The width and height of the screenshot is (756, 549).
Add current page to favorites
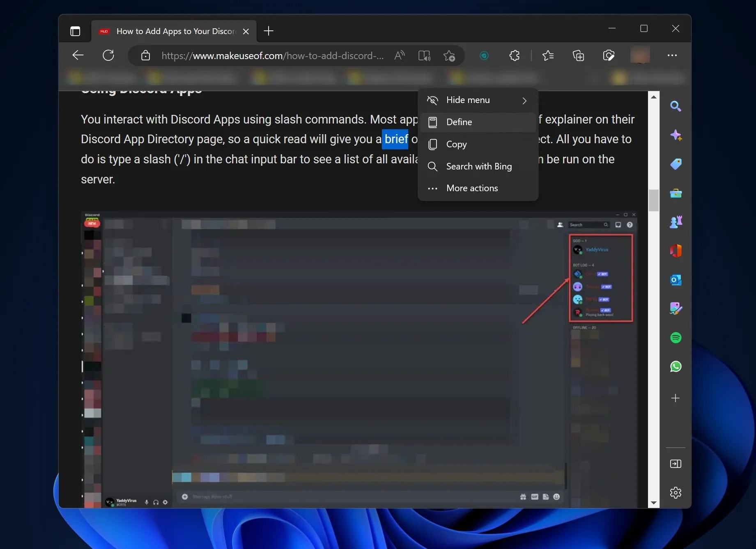tap(449, 55)
